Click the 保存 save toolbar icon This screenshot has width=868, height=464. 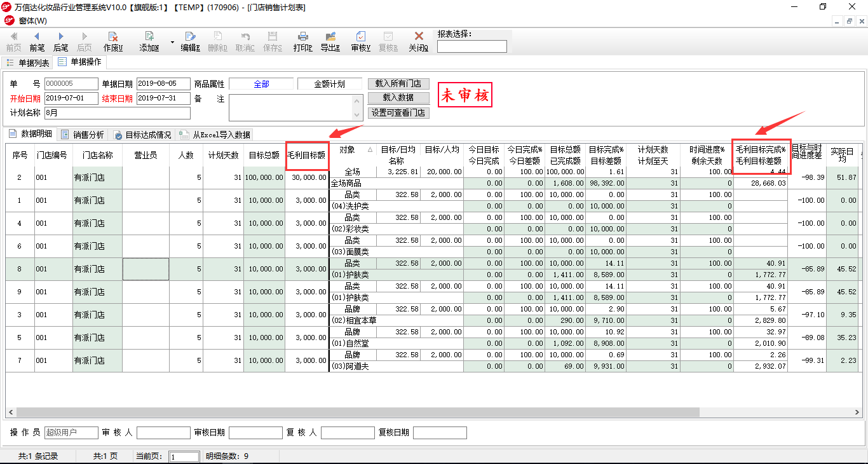tap(272, 41)
